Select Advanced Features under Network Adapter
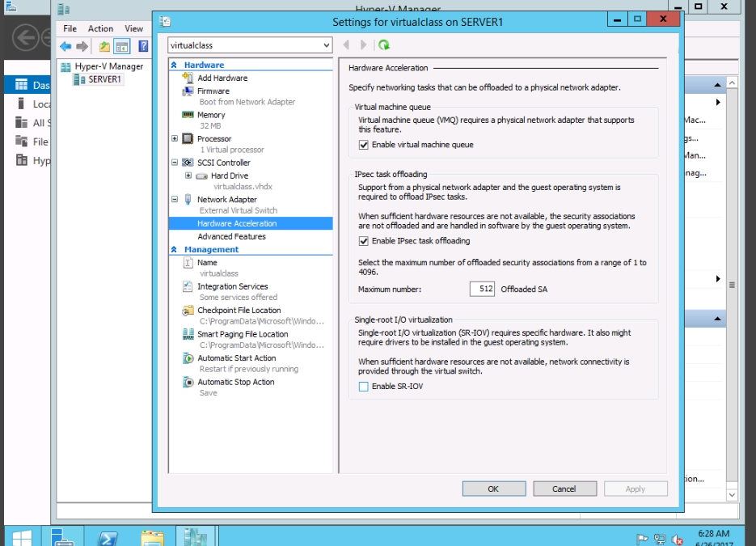The width and height of the screenshot is (756, 546). tap(231, 236)
